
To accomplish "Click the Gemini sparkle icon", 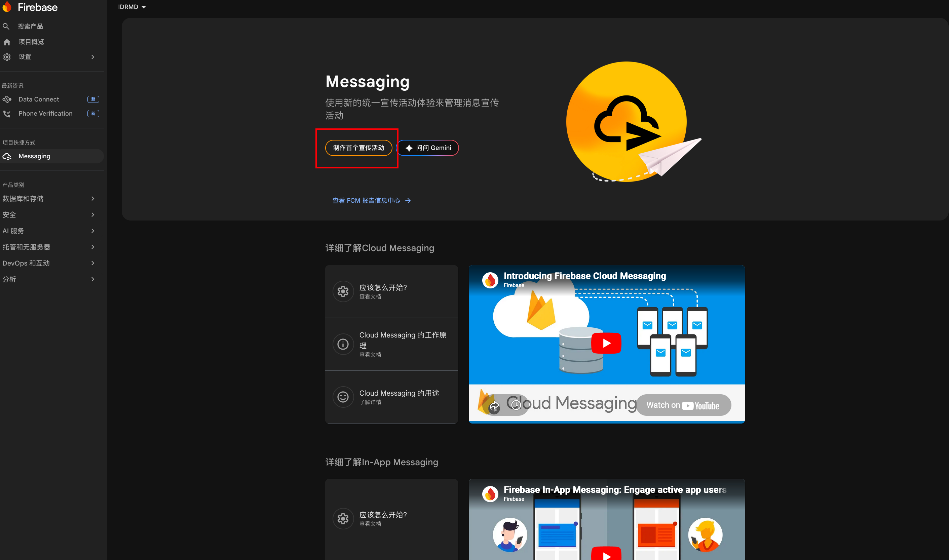I will pos(409,148).
